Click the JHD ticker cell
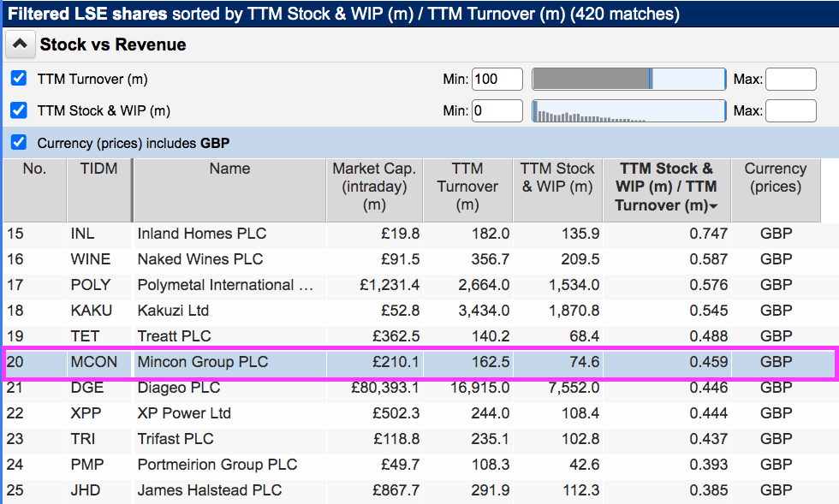Image resolution: width=839 pixels, height=504 pixels. [x=86, y=490]
